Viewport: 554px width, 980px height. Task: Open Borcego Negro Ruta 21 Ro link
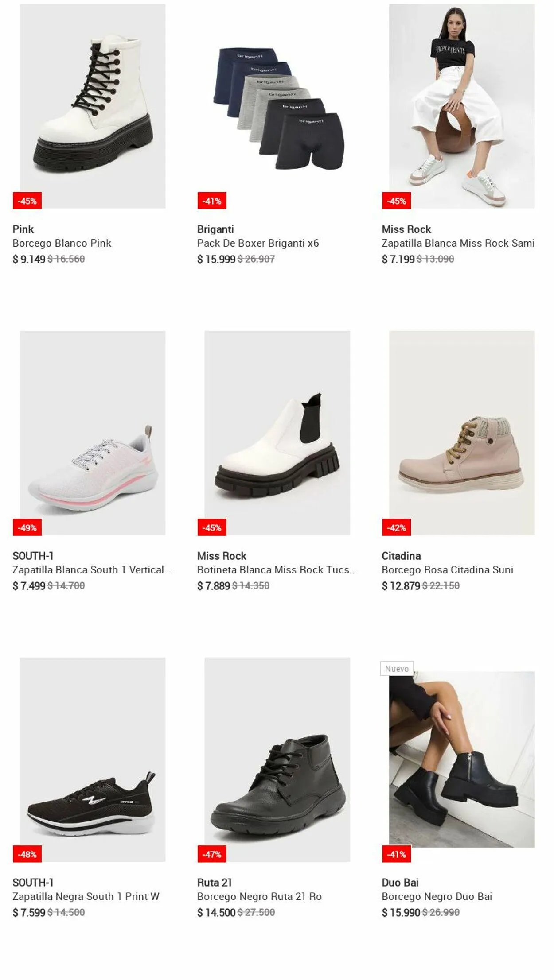coord(259,896)
